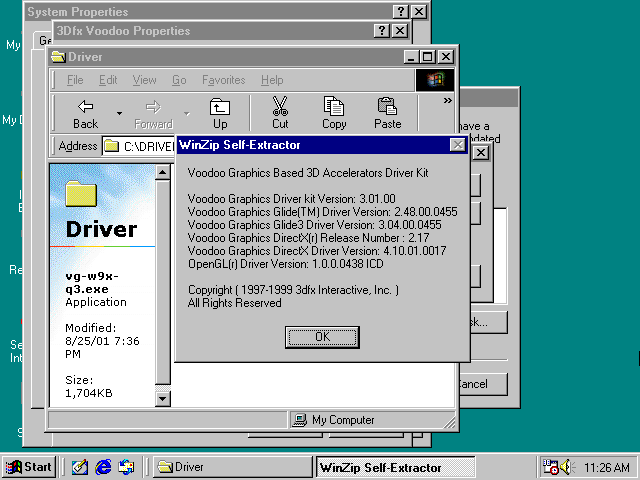Click the Forward toolbar button

pyautogui.click(x=153, y=113)
